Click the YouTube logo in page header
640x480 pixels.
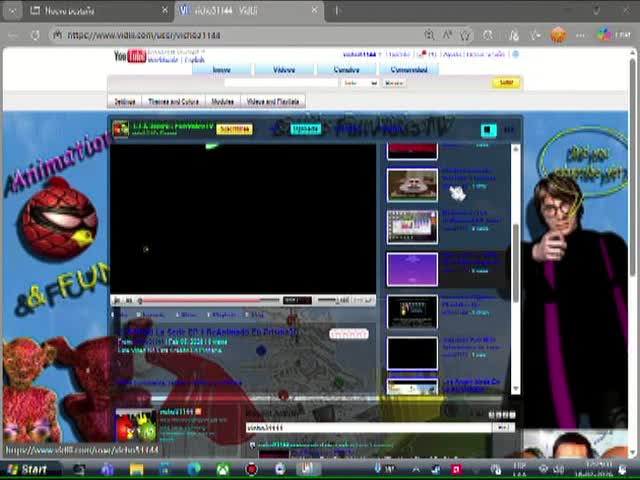tap(131, 57)
